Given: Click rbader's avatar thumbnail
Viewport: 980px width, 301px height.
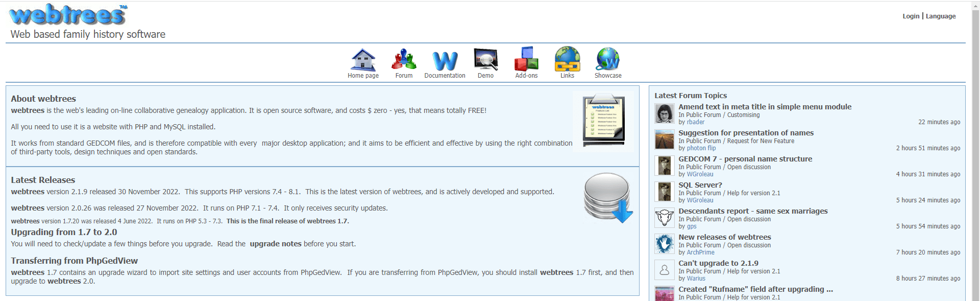Looking at the screenshot, I should point(664,113).
